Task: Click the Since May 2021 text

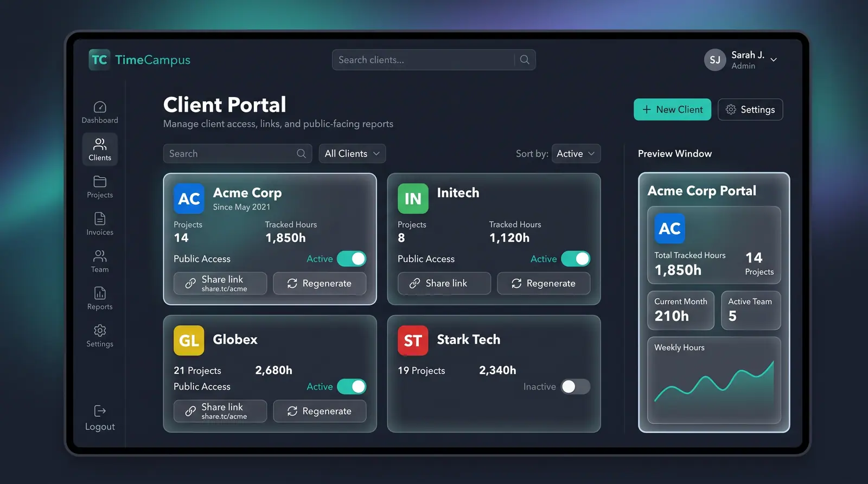Action: point(241,207)
